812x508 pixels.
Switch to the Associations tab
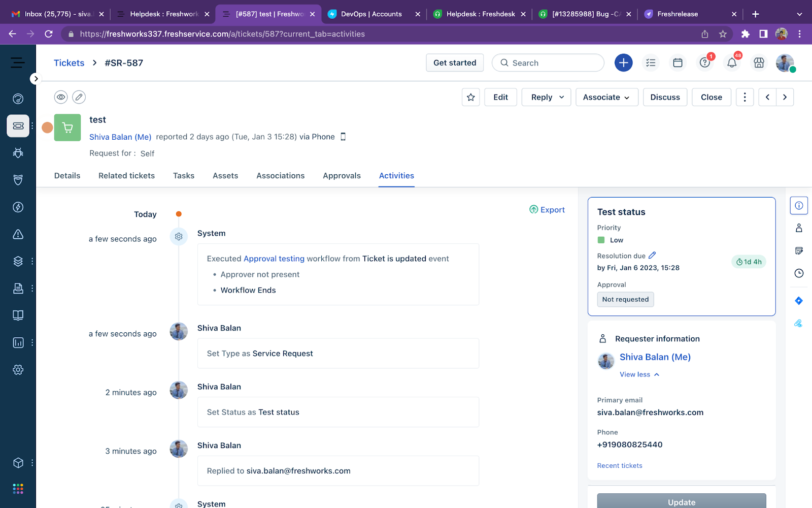point(280,176)
